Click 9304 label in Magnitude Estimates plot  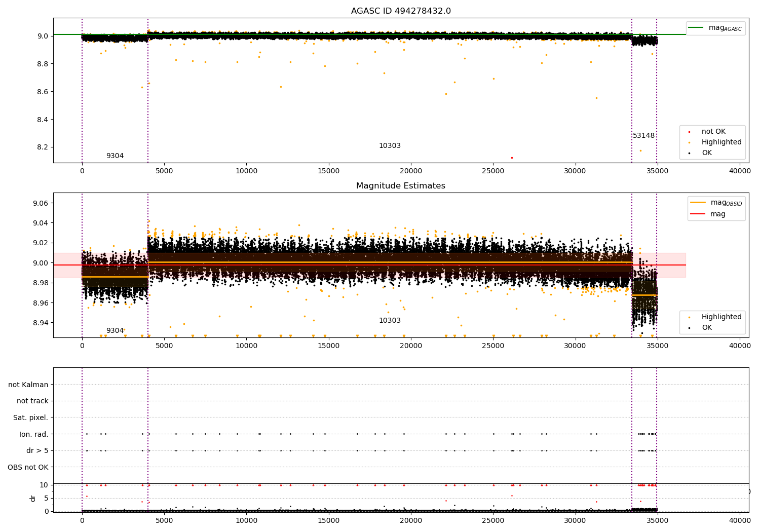tap(115, 331)
